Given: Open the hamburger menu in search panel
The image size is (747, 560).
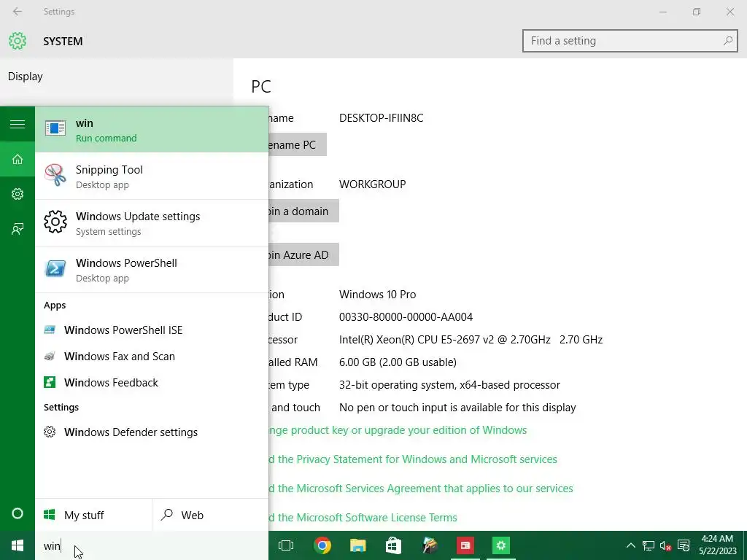Looking at the screenshot, I should [x=18, y=124].
